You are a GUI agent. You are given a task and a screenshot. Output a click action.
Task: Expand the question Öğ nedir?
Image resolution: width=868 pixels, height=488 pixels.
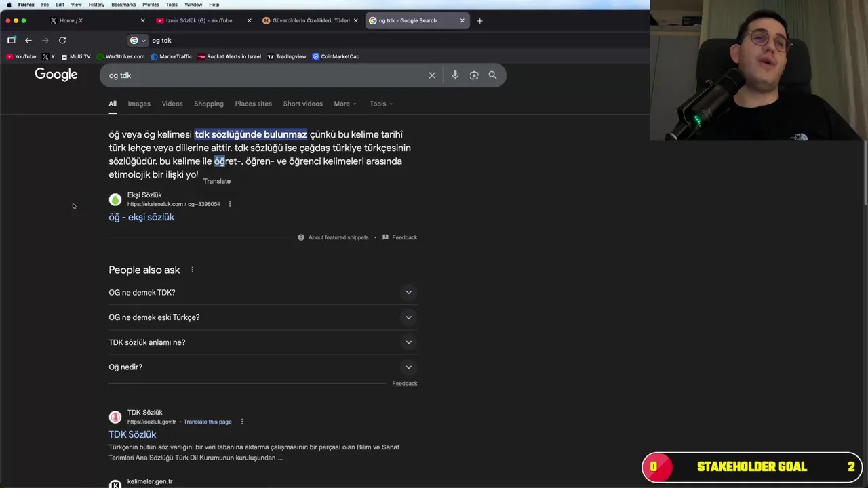click(x=262, y=367)
